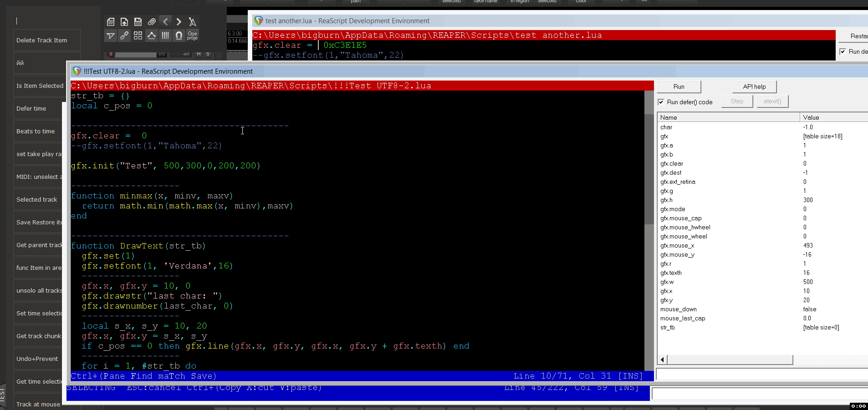The image size is (868, 410).
Task: Click the Run button in UTF8-2 IDE
Action: (679, 86)
